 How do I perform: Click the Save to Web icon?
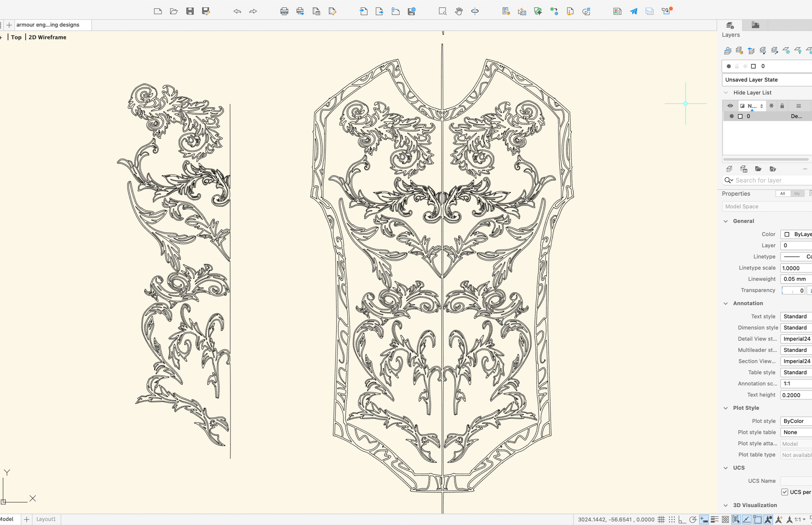(411, 11)
